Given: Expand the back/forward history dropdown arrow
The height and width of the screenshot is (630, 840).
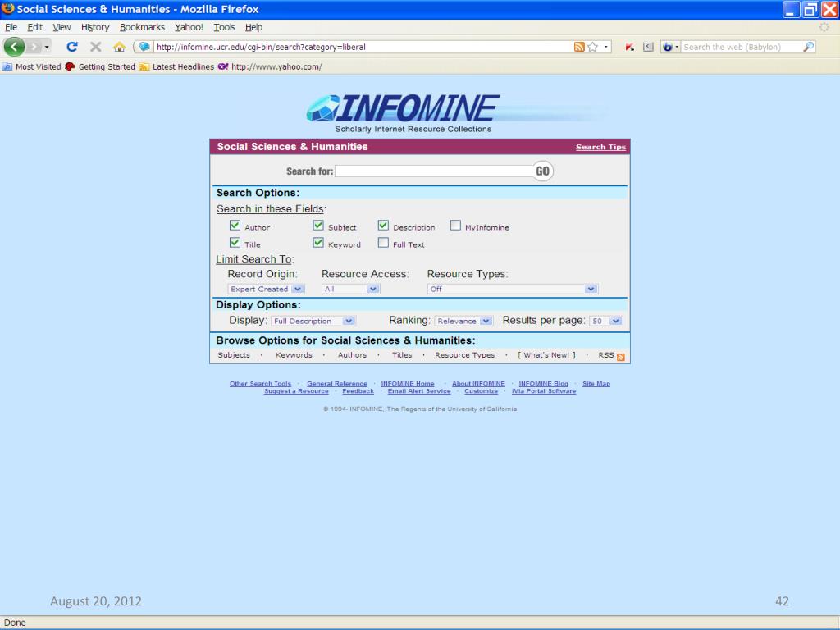Looking at the screenshot, I should coord(47,47).
